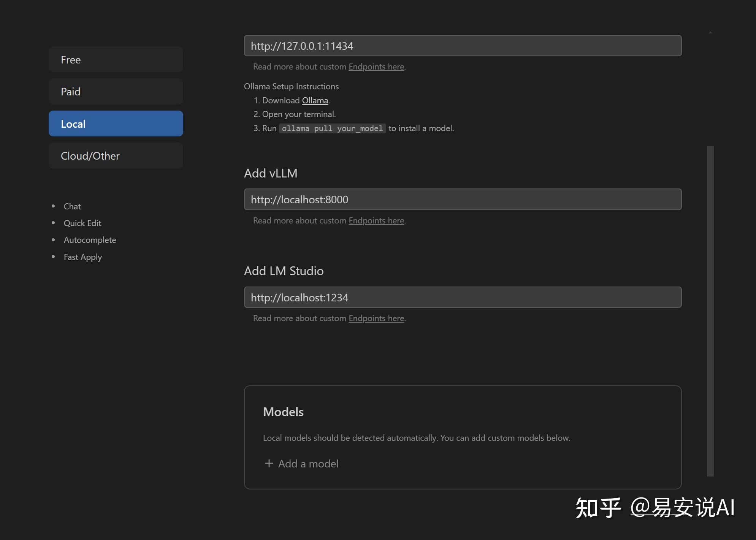Choose the Fast Apply list item
756x540 pixels.
pyautogui.click(x=82, y=257)
